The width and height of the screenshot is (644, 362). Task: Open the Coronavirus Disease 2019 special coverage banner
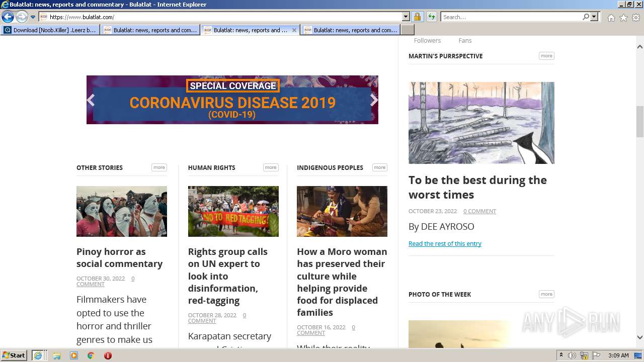point(232,100)
